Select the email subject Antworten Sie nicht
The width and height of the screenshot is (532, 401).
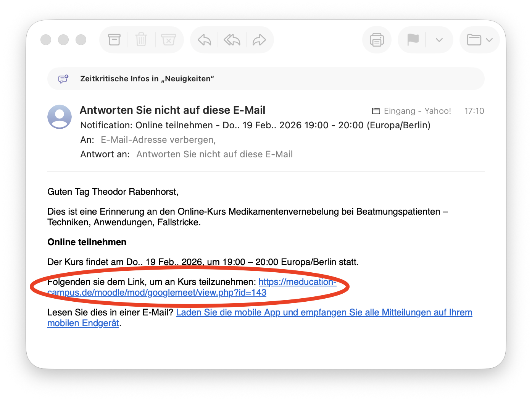point(172,110)
